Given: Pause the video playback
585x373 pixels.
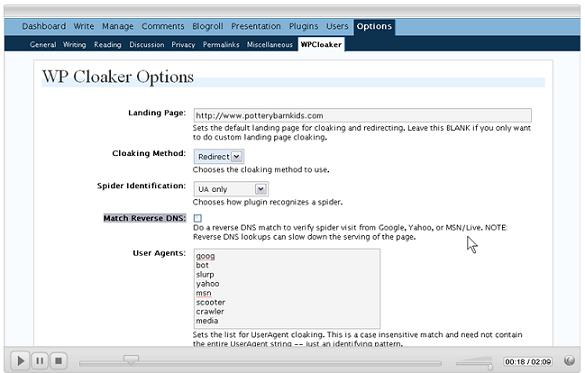Looking at the screenshot, I should (40, 361).
